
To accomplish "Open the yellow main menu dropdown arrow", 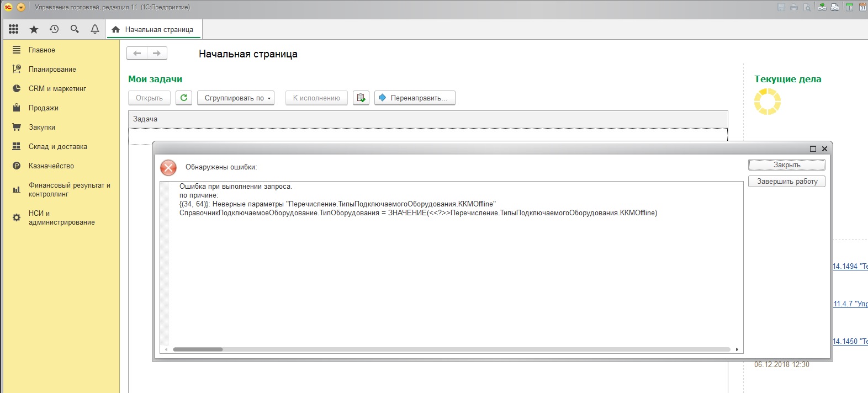I will tap(21, 7).
